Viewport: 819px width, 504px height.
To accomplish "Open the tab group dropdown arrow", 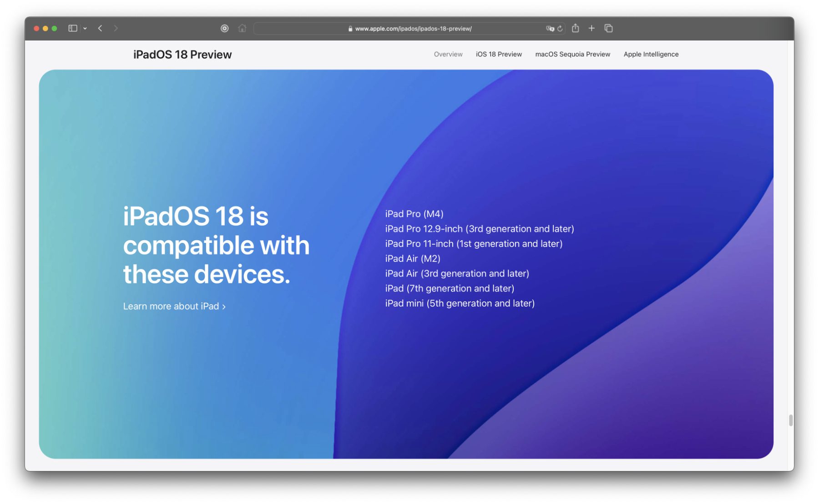I will (85, 28).
